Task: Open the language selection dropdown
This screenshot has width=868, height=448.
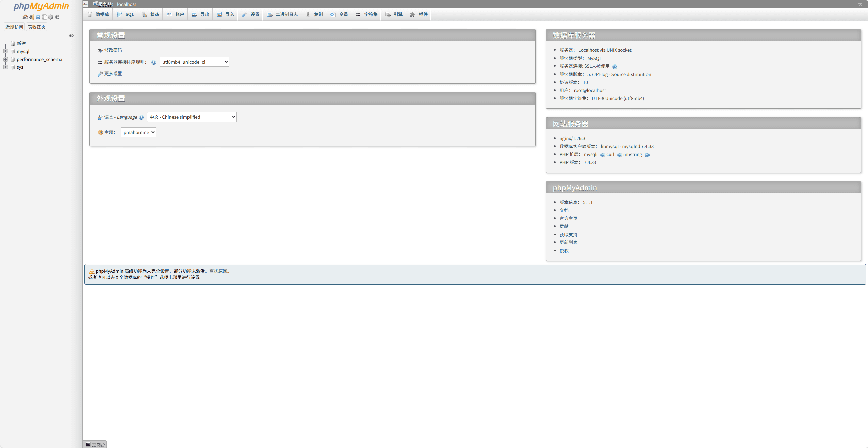Action: [192, 117]
